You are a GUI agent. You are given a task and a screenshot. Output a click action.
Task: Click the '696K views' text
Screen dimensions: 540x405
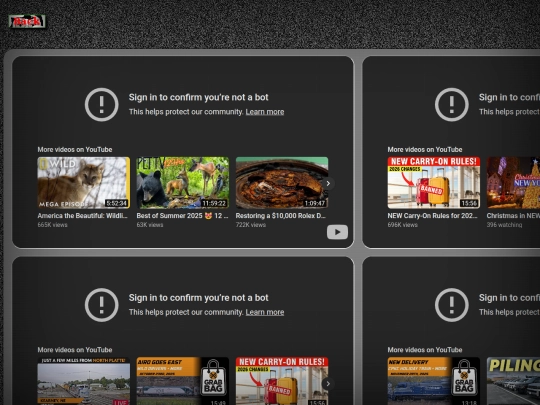tap(403, 225)
